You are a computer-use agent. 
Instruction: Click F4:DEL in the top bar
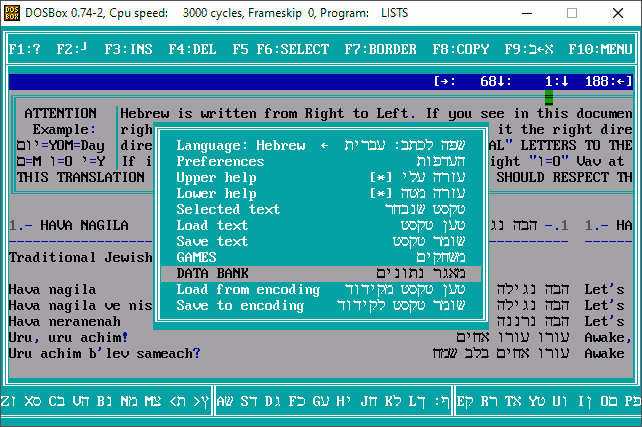[192, 50]
